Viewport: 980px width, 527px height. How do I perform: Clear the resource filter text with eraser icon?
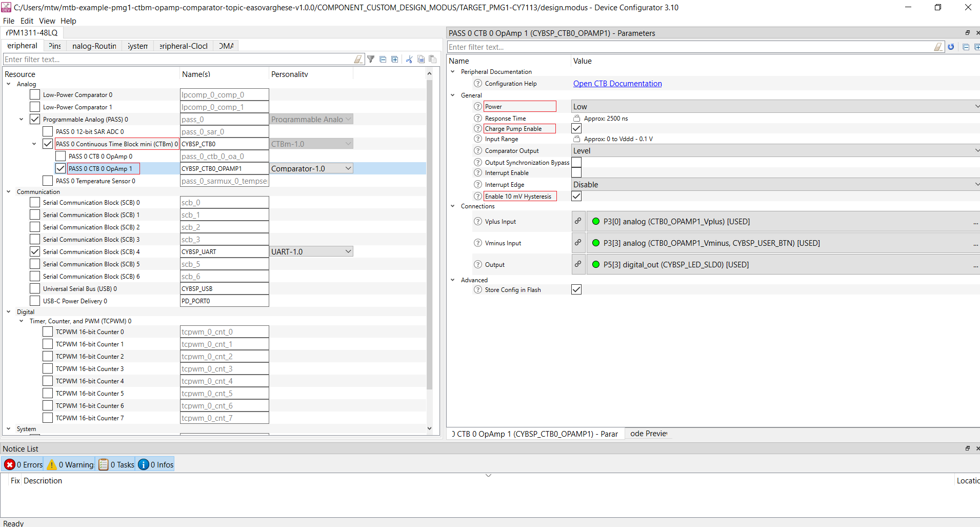(x=358, y=60)
